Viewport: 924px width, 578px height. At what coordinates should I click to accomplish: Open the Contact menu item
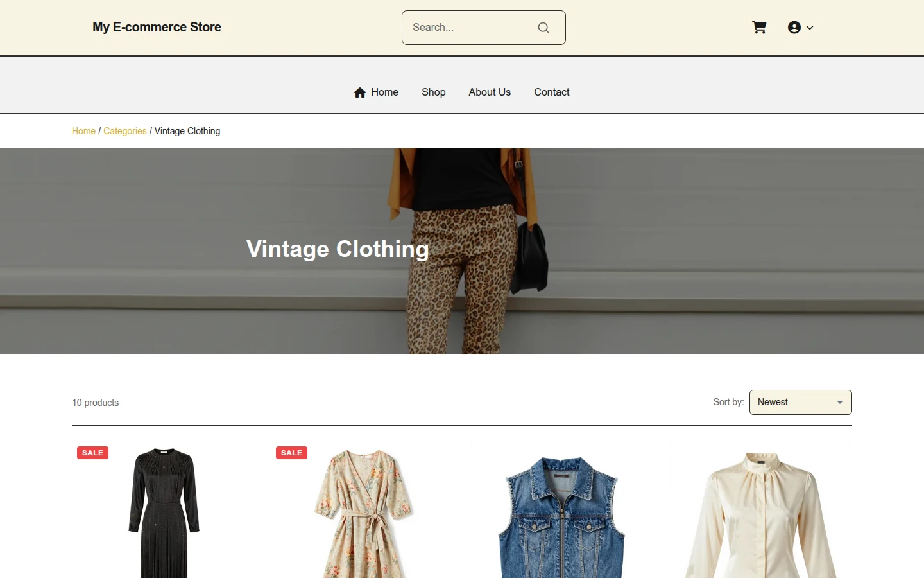click(552, 92)
